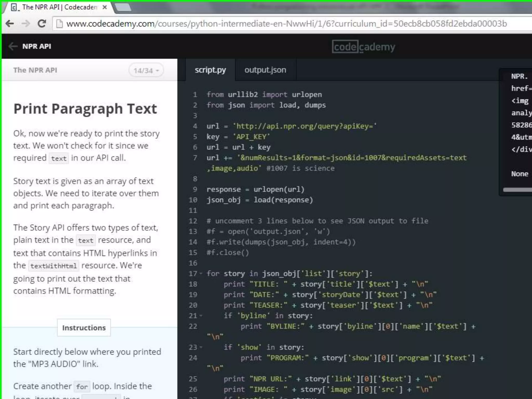
Task: Click the Instructions heading button
Action: 84,328
